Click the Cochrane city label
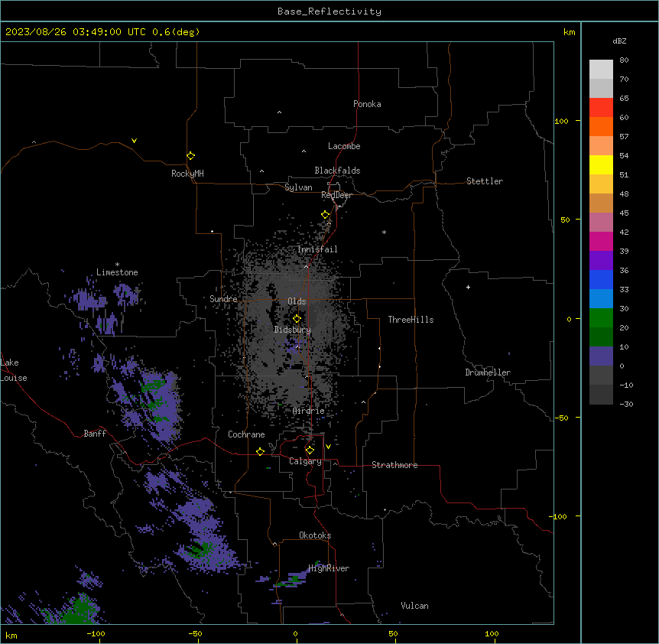Screen dimensions: 659x644 click(x=246, y=434)
